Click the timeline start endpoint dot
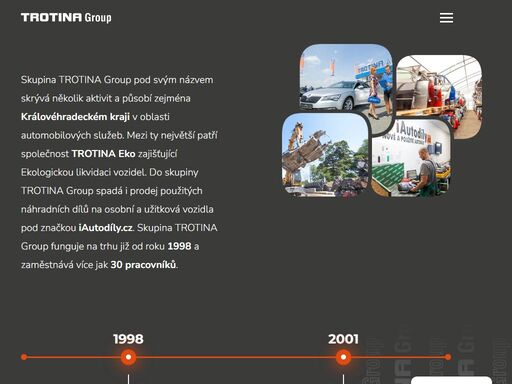Viewport: 512px width, 384px height. 24,357
